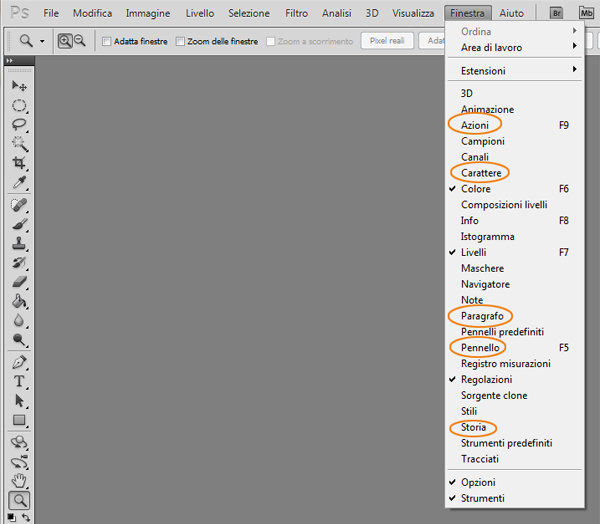600x524 pixels.
Task: Choose Carattere from Finestra menu
Action: 515,173
